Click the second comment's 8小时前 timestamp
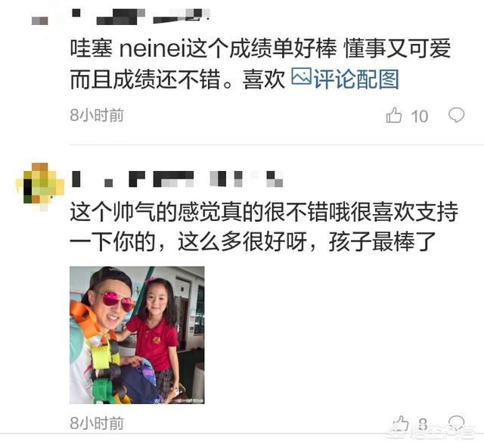The width and height of the screenshot is (484, 448). tap(97, 423)
